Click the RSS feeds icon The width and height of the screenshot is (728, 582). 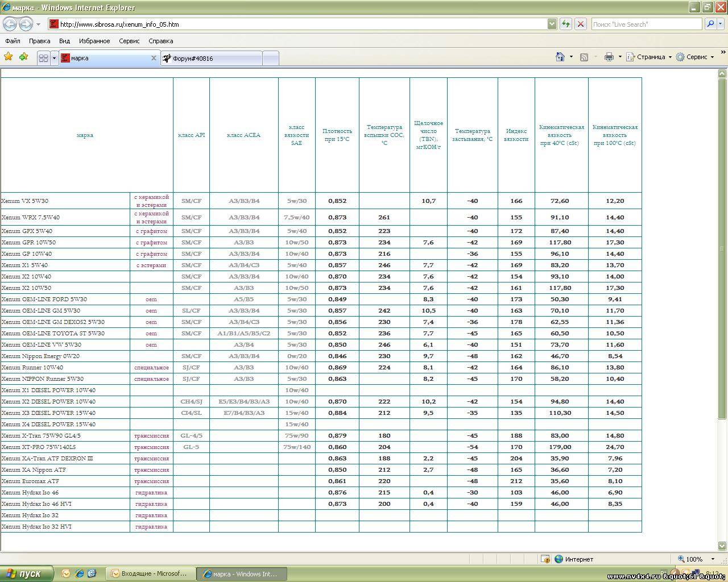[584, 57]
